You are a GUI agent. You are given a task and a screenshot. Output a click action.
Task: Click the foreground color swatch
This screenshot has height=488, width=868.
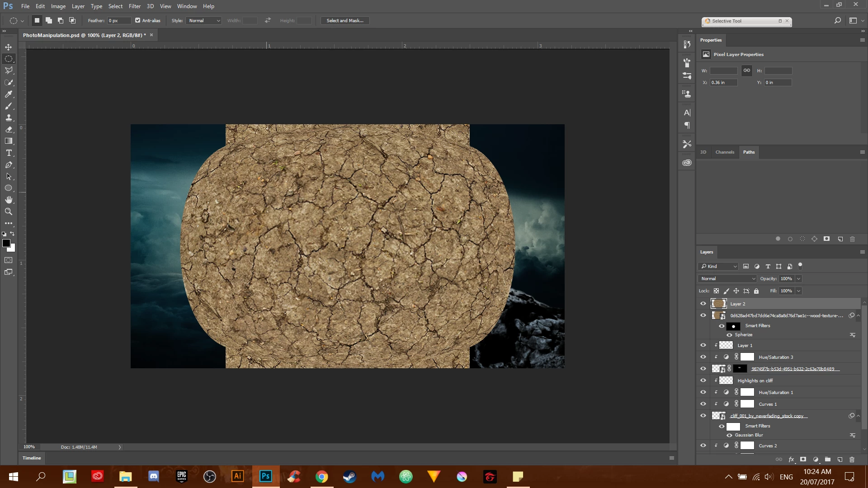coord(6,243)
